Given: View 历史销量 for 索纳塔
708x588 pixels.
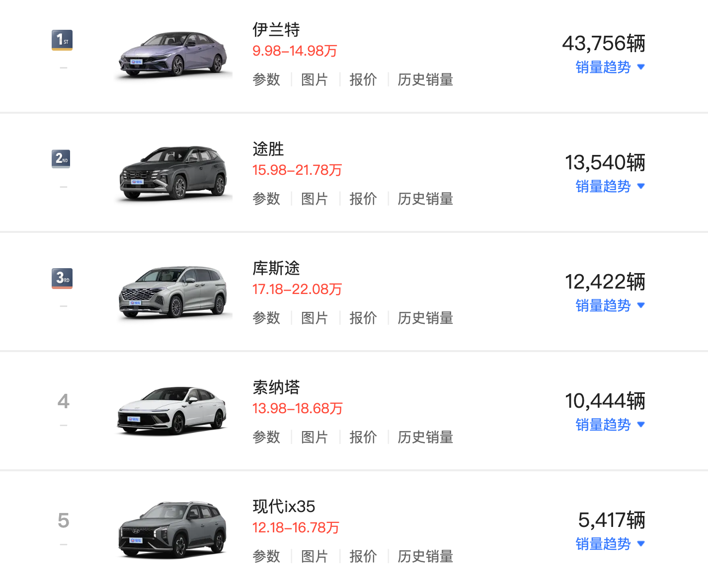Looking at the screenshot, I should point(425,437).
